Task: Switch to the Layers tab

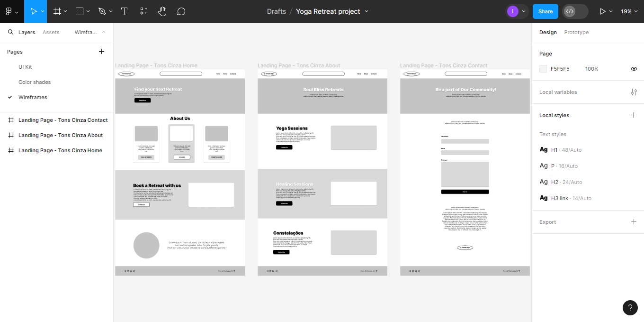Action: click(27, 32)
